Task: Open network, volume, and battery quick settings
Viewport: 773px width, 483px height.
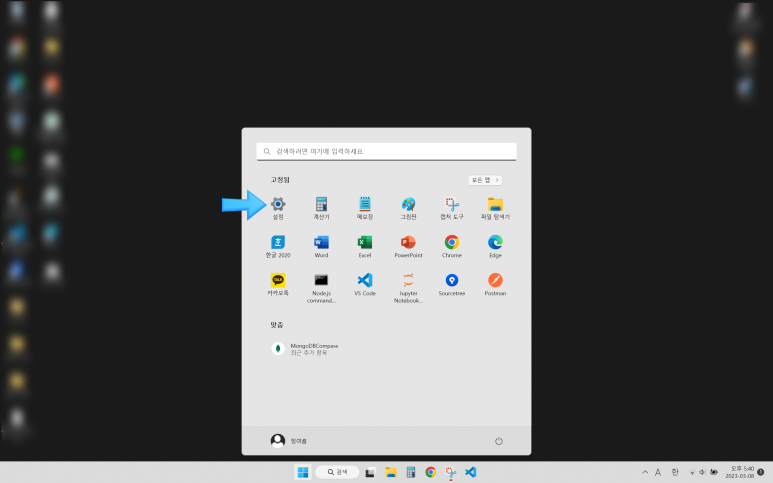Action: [x=703, y=472]
